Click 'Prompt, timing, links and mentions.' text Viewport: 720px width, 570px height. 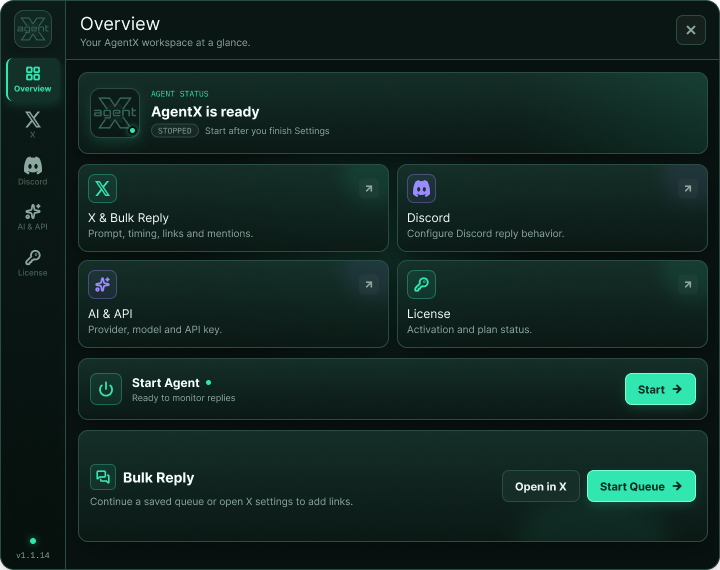(x=170, y=233)
